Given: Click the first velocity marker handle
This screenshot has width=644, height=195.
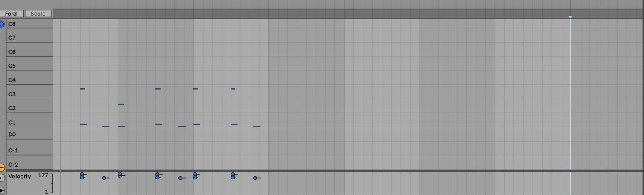Looking at the screenshot, I should (82, 175).
